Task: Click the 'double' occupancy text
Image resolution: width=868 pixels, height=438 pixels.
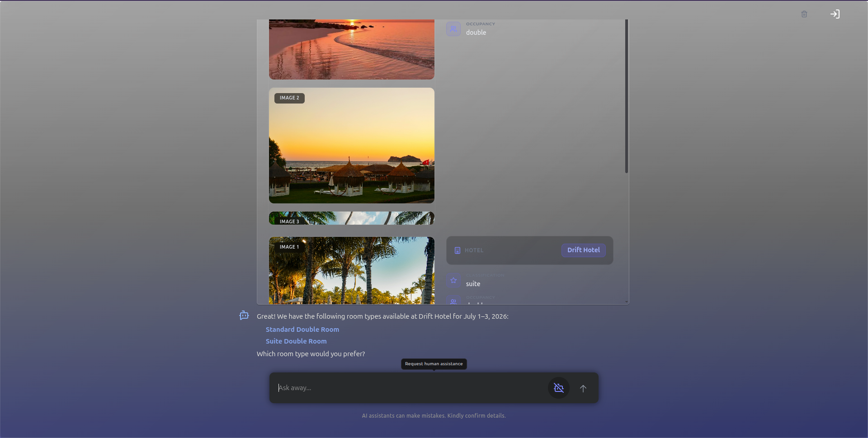Action: [476, 33]
